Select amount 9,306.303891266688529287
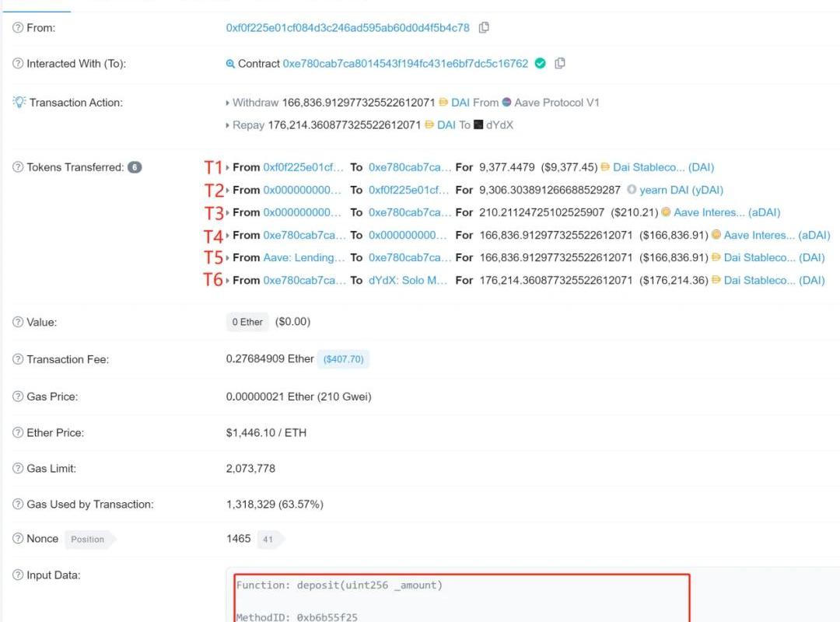 (x=550, y=190)
